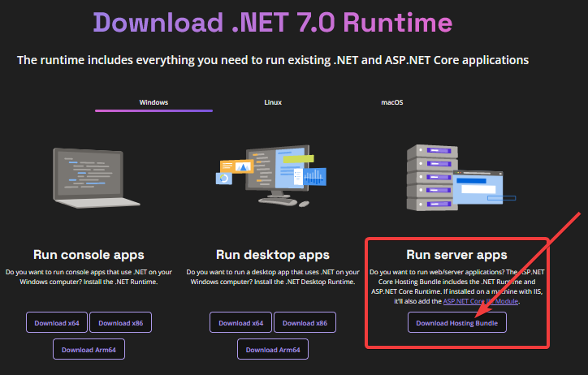Download Arm64 under Run console apps

tap(89, 349)
